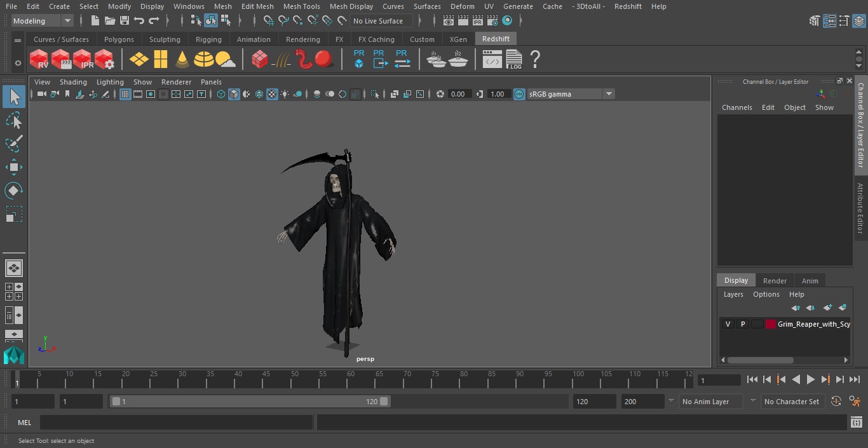Click the current frame input field
Viewport: 868px width, 448px height.
pos(719,380)
